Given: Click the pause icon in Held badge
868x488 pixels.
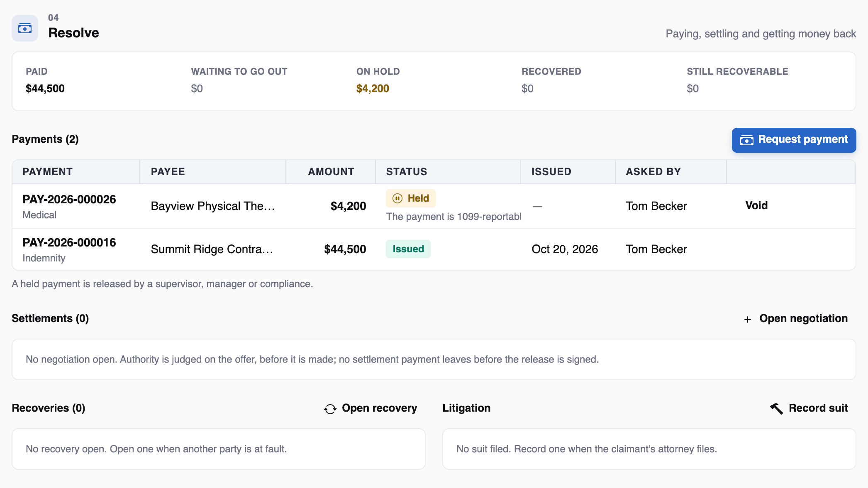Looking at the screenshot, I should [397, 198].
